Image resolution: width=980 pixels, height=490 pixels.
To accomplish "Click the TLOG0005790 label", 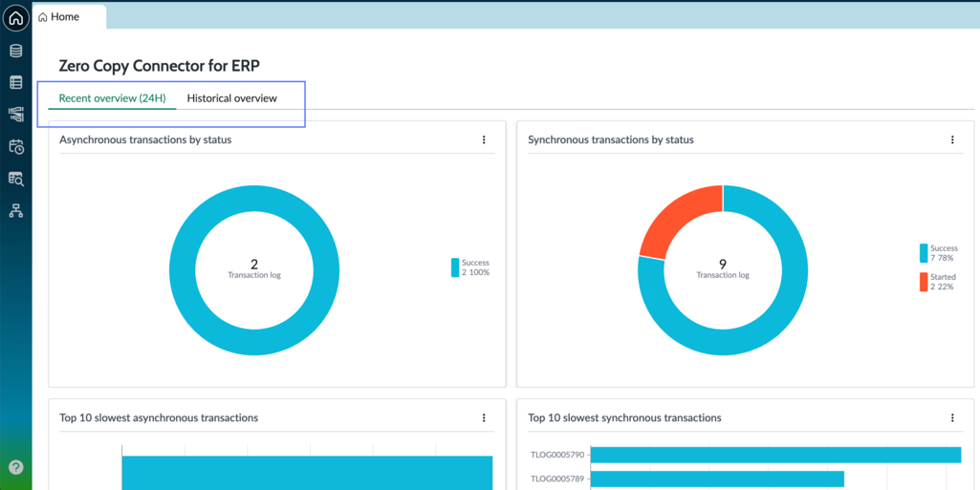I will coord(557,455).
